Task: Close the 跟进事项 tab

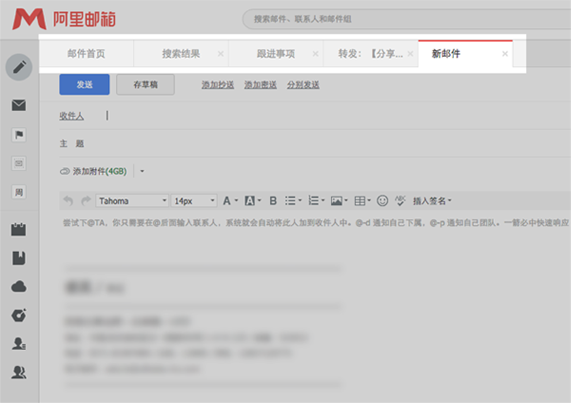Action: (315, 54)
